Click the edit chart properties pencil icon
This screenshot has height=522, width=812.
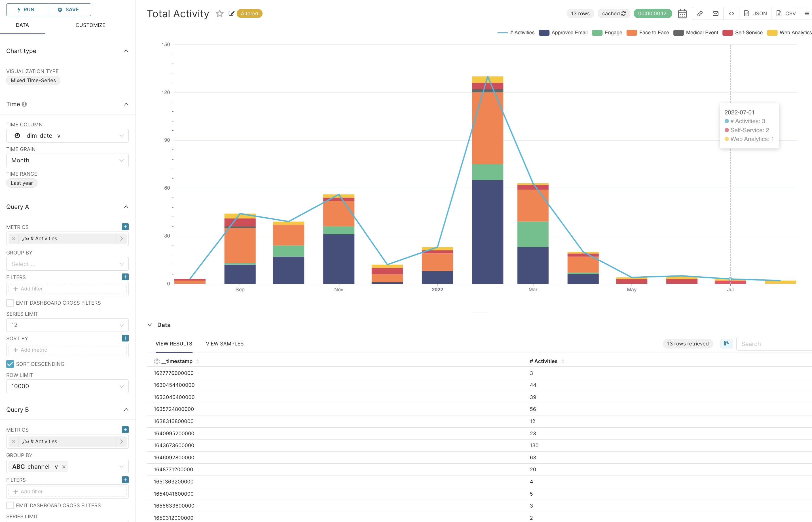click(x=232, y=14)
